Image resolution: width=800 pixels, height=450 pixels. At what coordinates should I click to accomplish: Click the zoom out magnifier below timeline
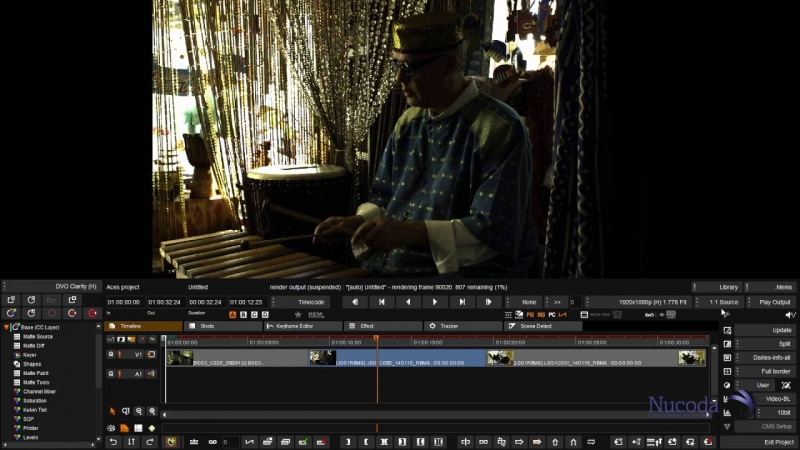pyautogui.click(x=139, y=411)
